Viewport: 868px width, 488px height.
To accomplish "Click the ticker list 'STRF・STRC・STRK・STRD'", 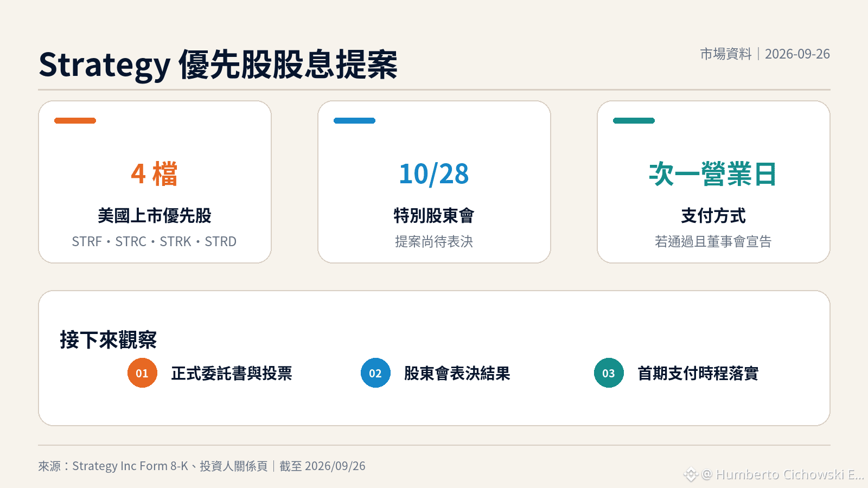I will pos(155,241).
